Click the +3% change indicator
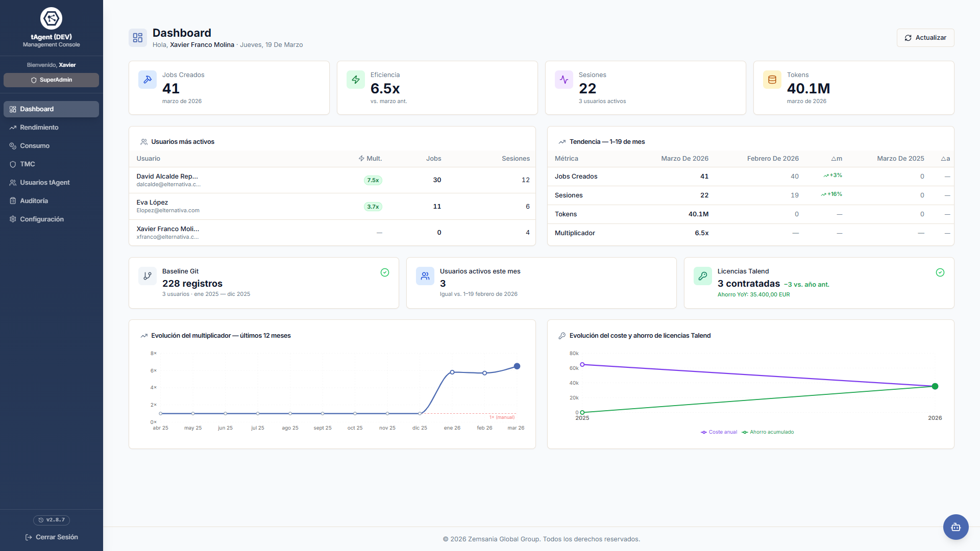 [x=833, y=176]
